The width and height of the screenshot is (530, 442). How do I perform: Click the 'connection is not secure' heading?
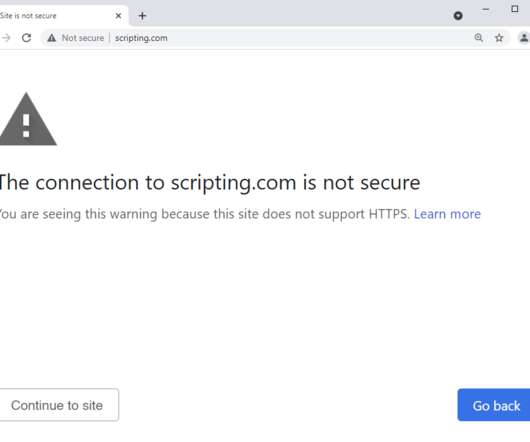[209, 183]
